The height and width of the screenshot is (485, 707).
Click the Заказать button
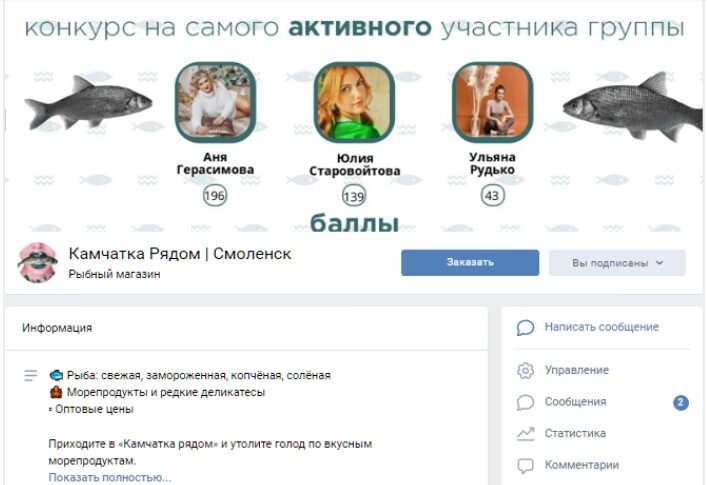point(470,263)
